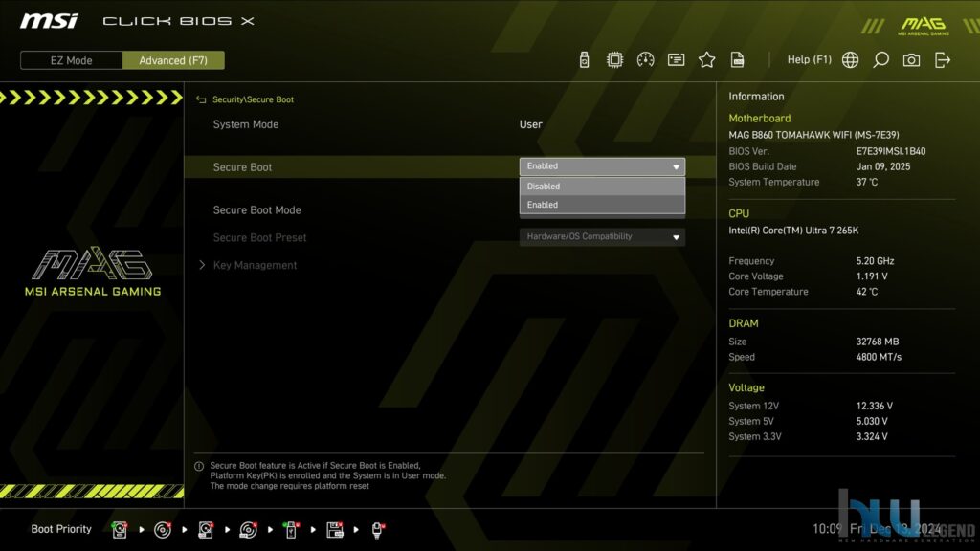Open the Secure Boot Enabled dropdown
Screen dimensions: 980x551
(602, 166)
